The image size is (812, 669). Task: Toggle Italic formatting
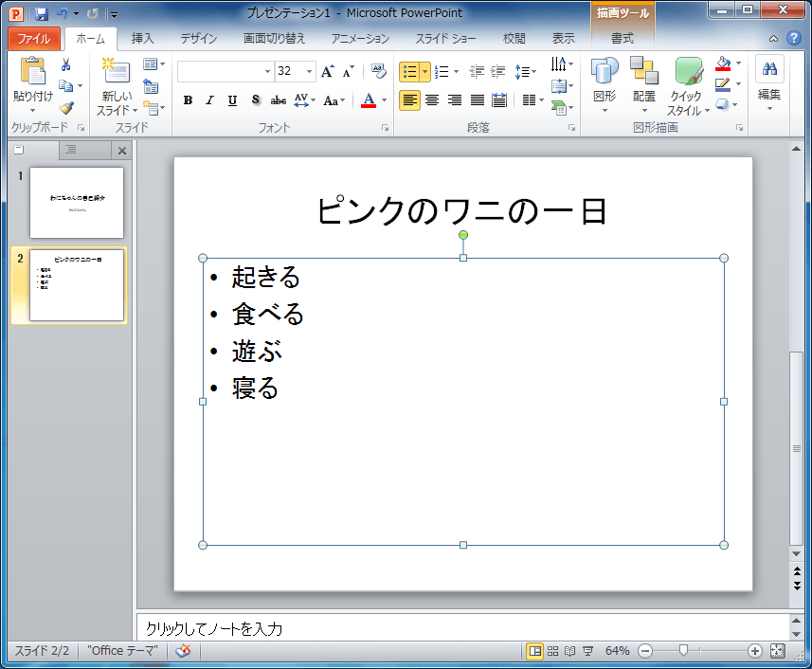click(x=209, y=100)
